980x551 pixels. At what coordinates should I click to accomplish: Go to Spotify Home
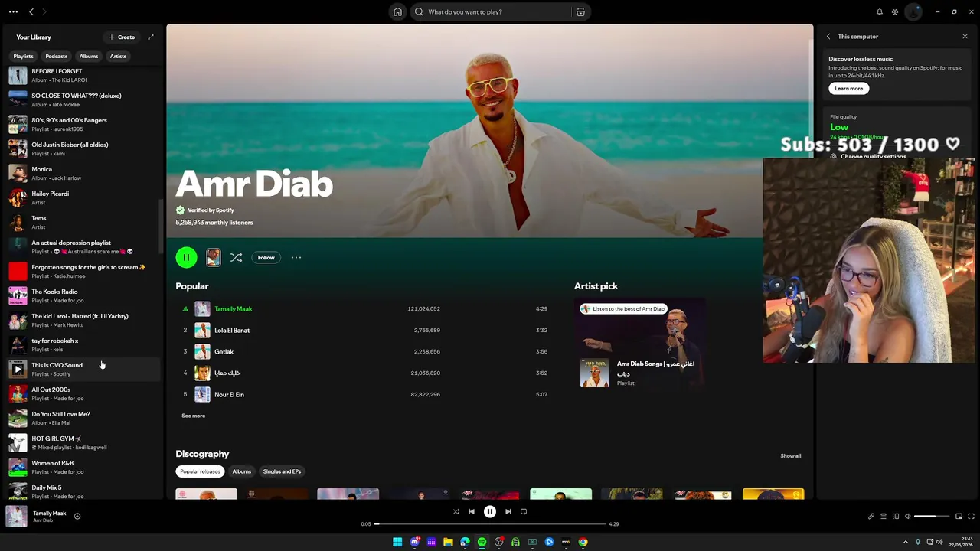[397, 11]
